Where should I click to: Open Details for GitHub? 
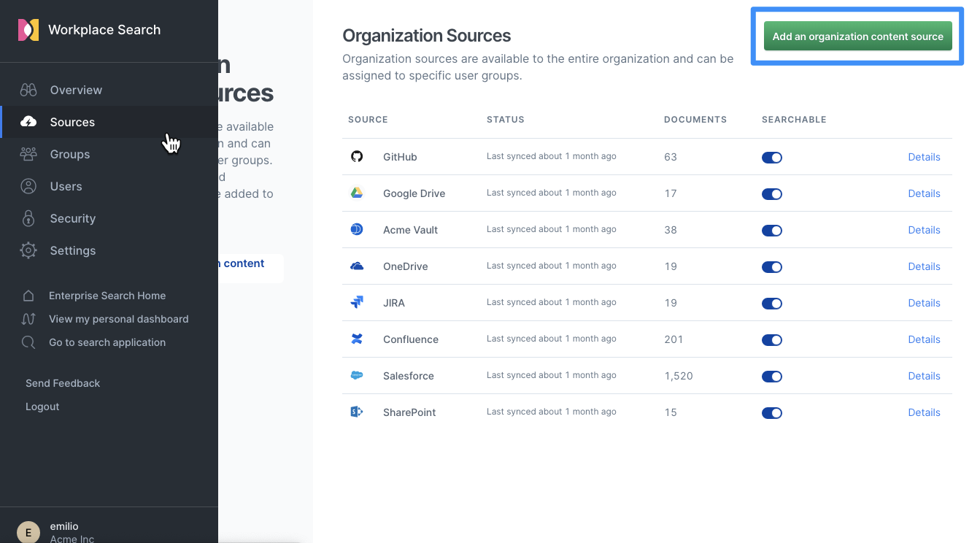tap(924, 157)
